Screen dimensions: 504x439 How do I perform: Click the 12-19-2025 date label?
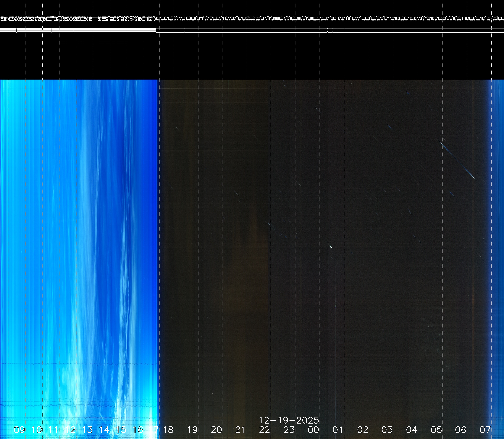point(289,420)
